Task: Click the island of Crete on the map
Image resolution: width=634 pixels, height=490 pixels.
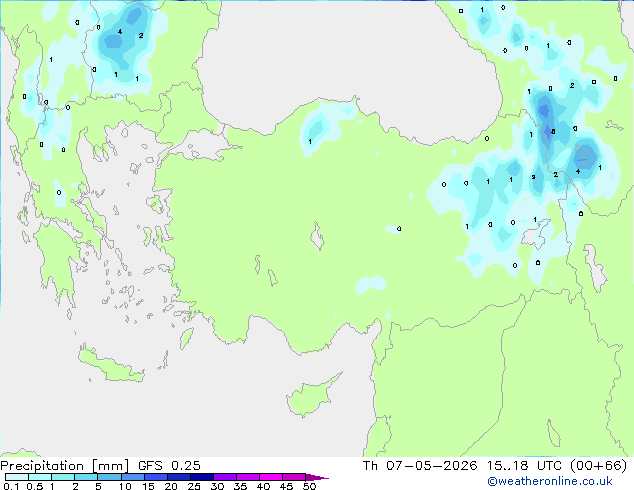Action: 111,366
